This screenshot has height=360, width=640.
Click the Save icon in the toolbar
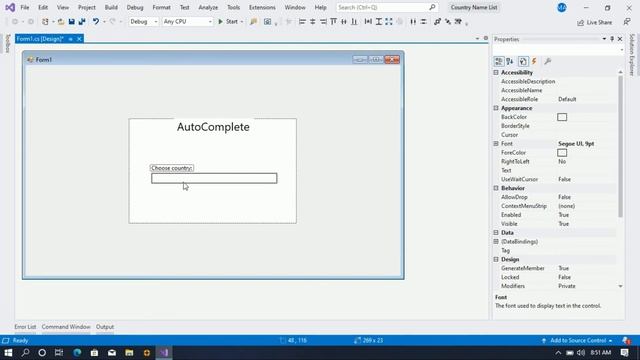[71, 22]
